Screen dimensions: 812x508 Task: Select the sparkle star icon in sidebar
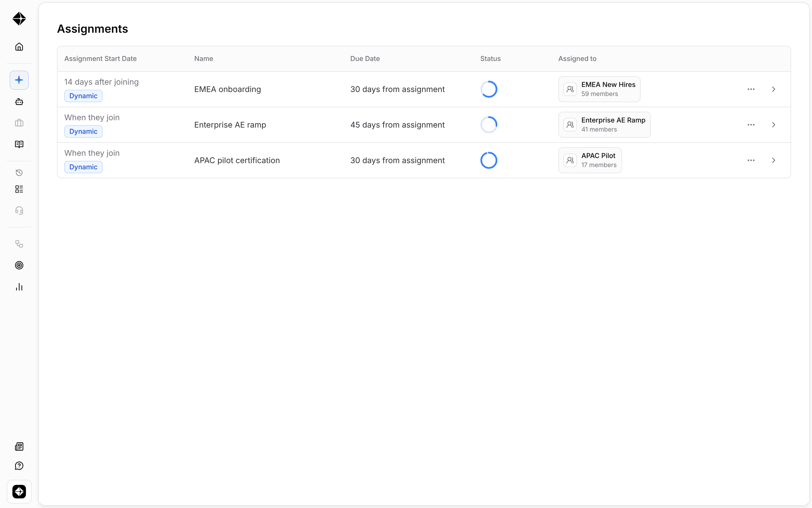click(x=19, y=80)
